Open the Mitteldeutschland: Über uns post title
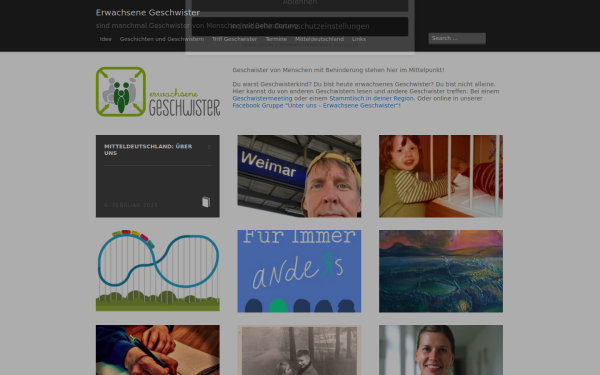The image size is (600, 375). click(148, 150)
